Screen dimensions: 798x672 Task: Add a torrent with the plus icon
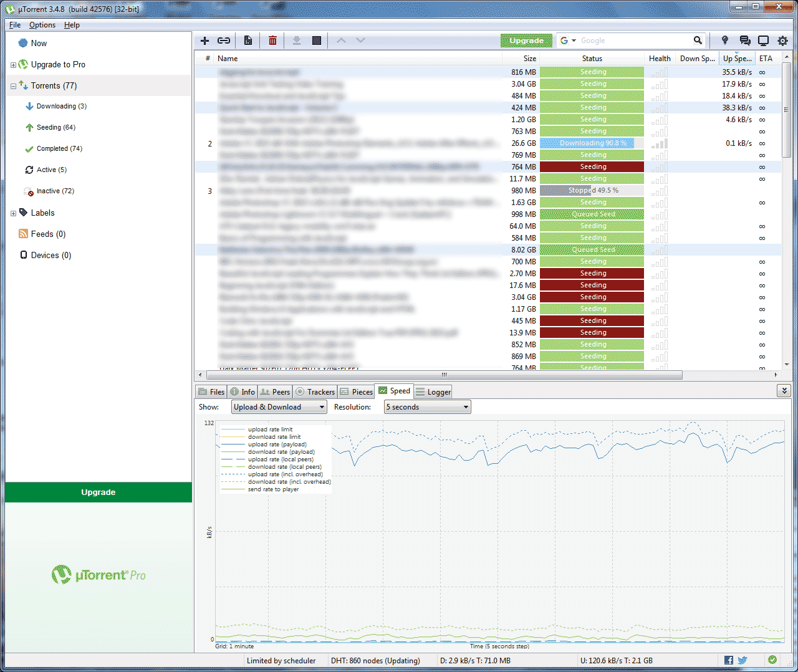(x=204, y=41)
